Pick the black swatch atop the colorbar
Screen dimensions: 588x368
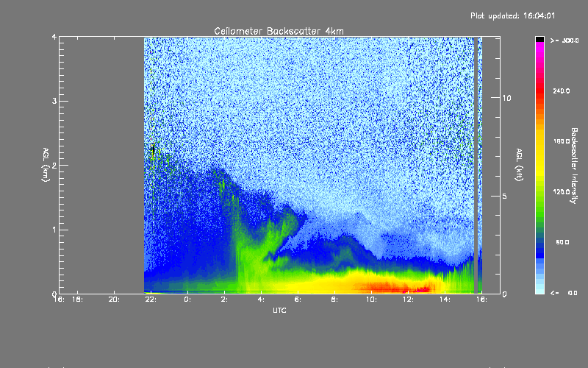point(539,40)
